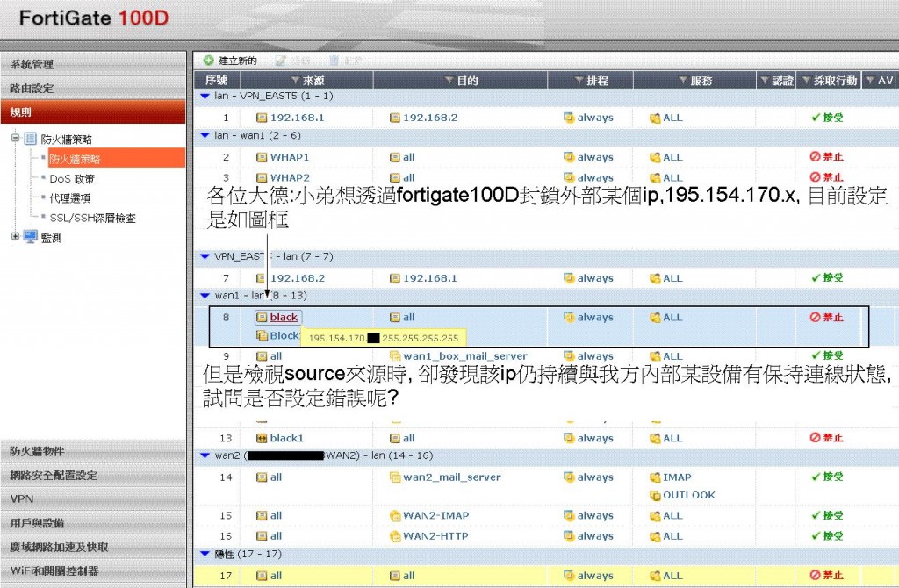This screenshot has width=899, height=588.
Task: Collapse the lan - wan1 (2 - 6) section
Action: pos(205,136)
